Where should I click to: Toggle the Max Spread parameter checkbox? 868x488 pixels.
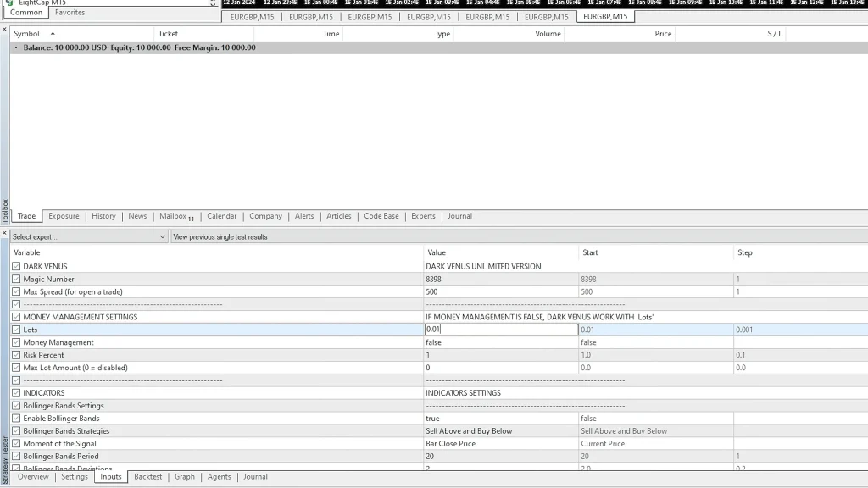(16, 291)
